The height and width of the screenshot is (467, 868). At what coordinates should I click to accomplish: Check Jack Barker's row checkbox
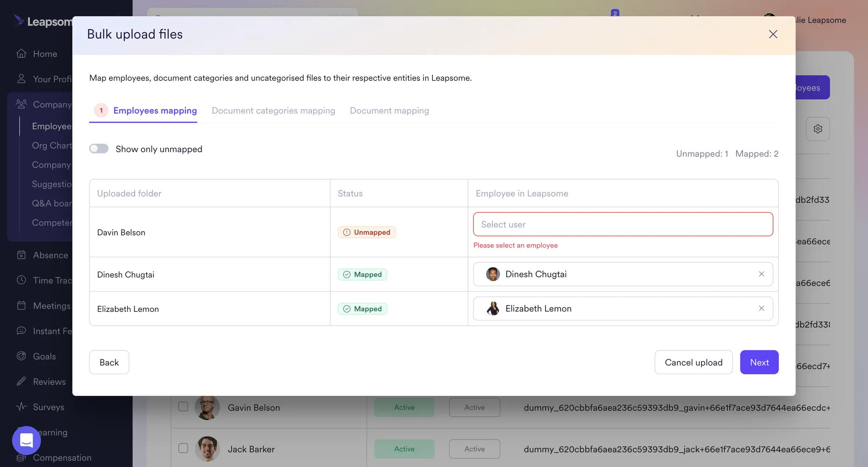183,448
